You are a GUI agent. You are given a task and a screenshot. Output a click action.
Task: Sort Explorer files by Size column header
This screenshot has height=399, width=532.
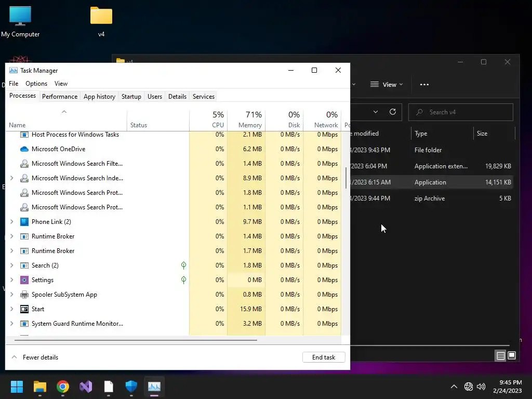pos(494,134)
